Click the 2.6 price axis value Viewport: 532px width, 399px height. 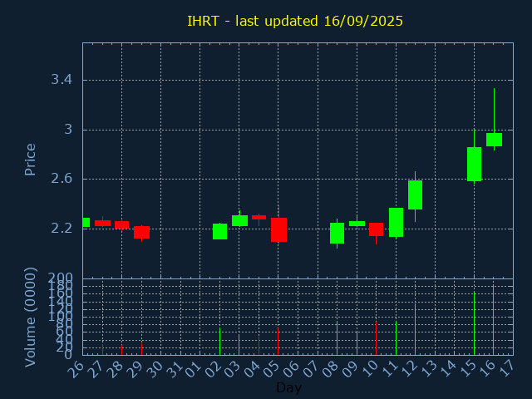coord(62,179)
